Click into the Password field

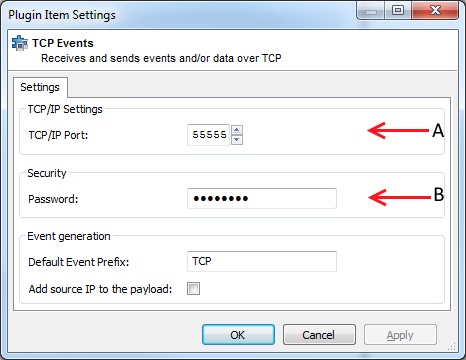click(262, 199)
